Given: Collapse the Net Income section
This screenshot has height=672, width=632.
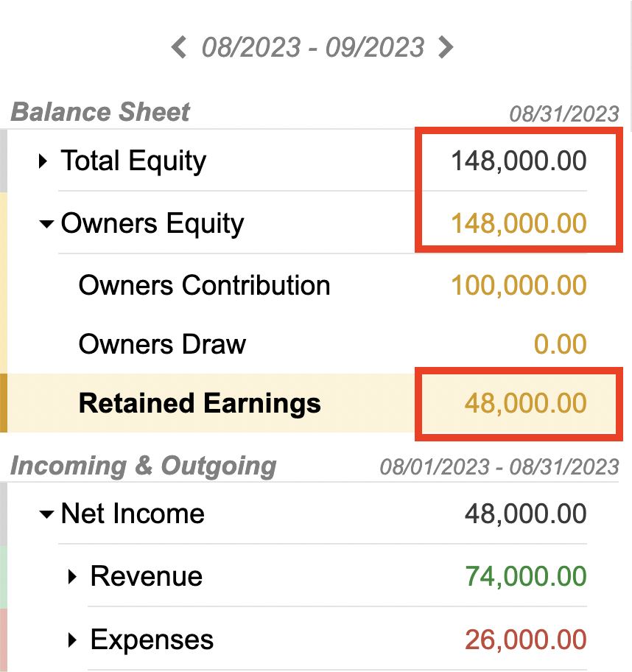Looking at the screenshot, I should coord(46,514).
